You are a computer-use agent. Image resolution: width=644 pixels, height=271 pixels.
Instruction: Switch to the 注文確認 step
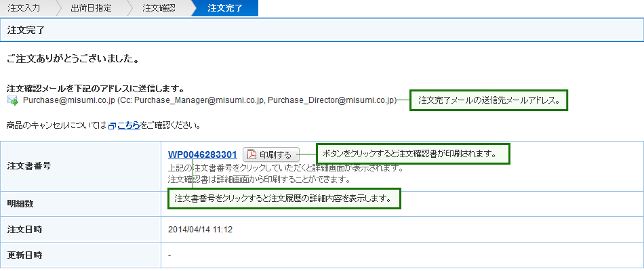coord(159,8)
